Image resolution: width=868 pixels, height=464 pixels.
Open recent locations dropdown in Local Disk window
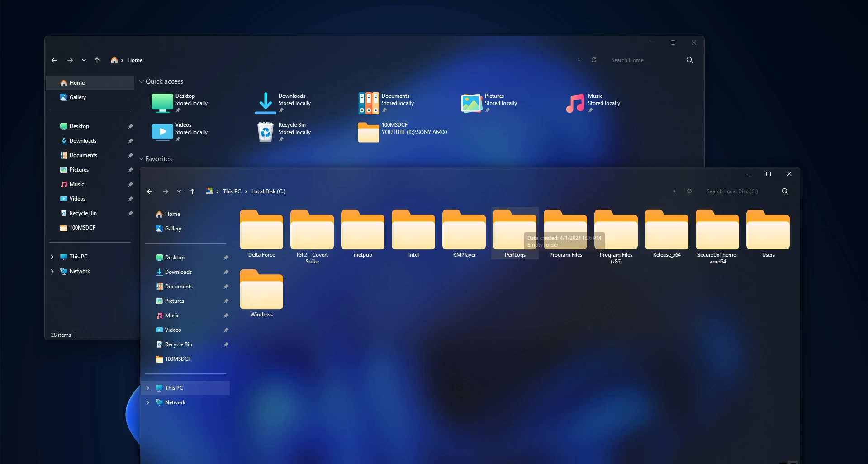click(179, 191)
